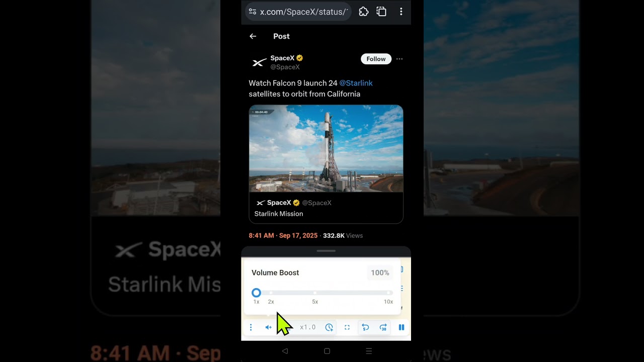Open the quoted Starlink Mission card text
Image resolution: width=644 pixels, height=362 pixels.
point(279,214)
